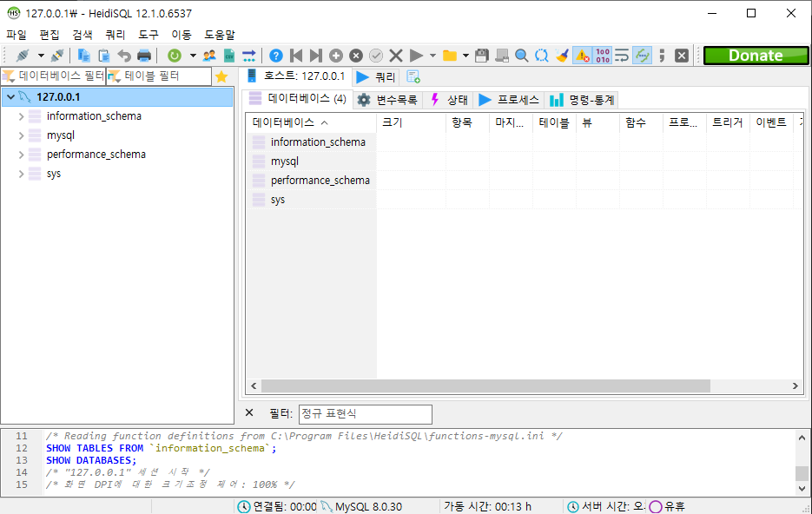The image size is (812, 514).
Task: Open the 도움말 menu
Action: [220, 35]
